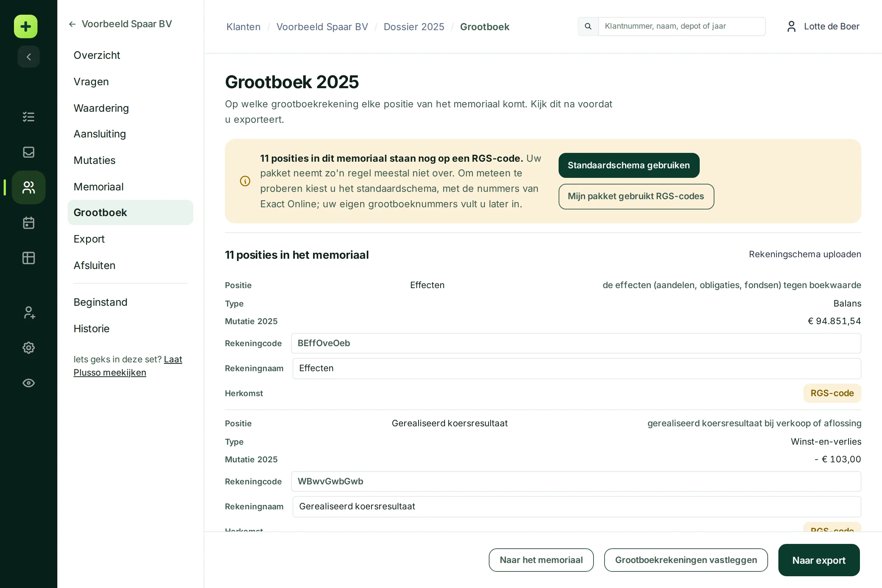Click the info icon in the RGS banner
This screenshot has width=882, height=588.
245,181
